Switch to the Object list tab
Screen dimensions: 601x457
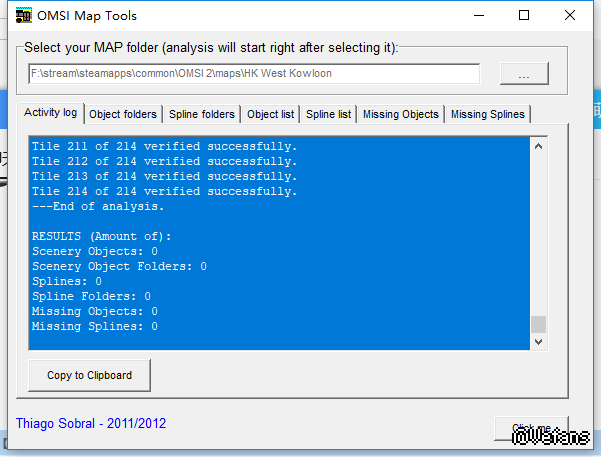point(270,114)
